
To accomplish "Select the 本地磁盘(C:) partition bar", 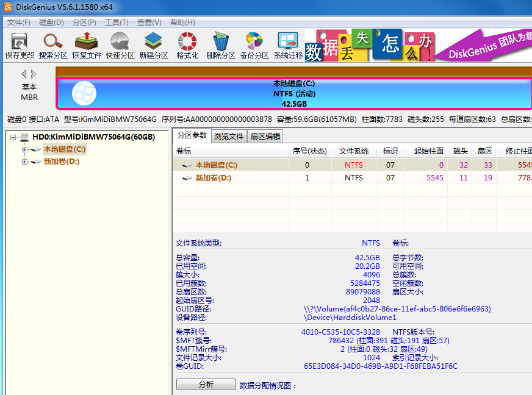I will [x=294, y=94].
